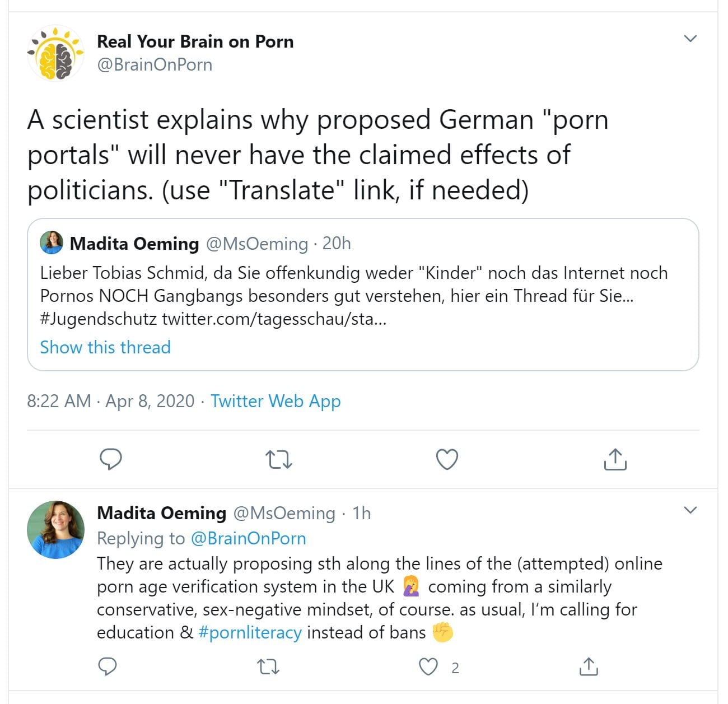728x704 pixels.
Task: Reply to the Real Your Brain on Porn tweet
Action: pos(111,459)
